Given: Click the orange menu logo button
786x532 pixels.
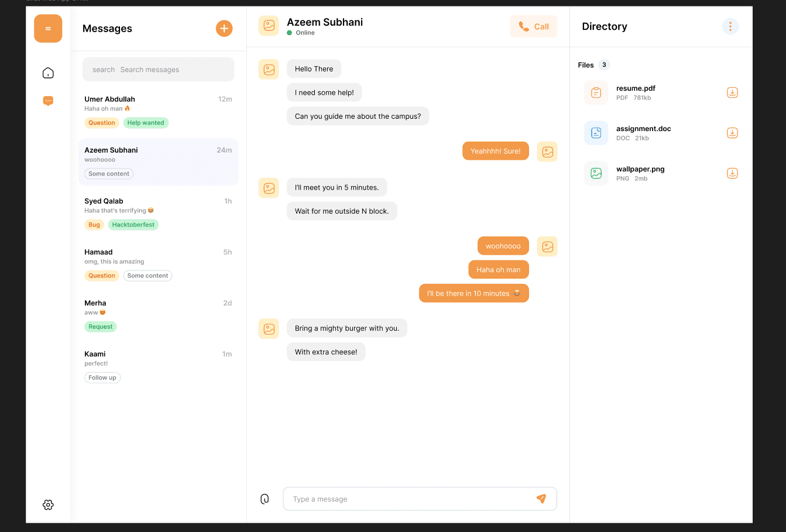Looking at the screenshot, I should 48,29.
